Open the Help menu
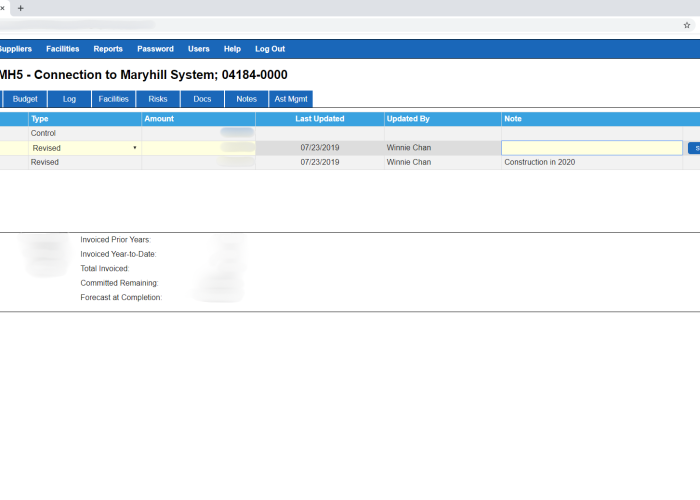 [x=232, y=49]
